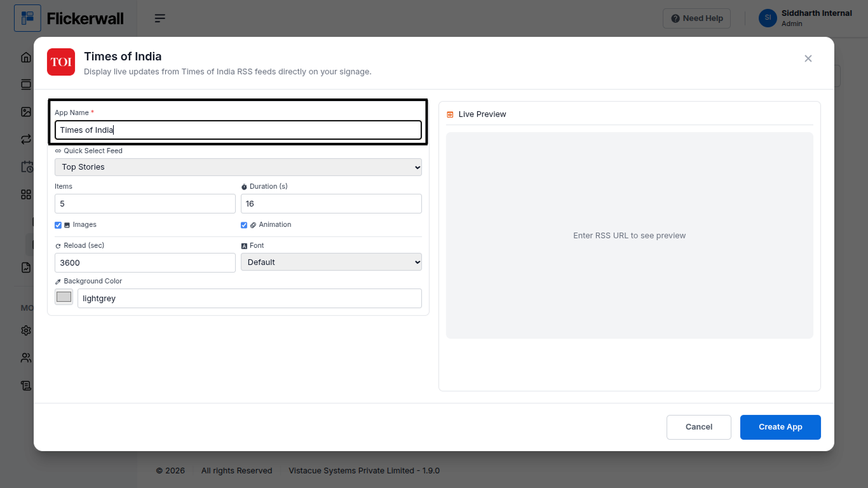The width and height of the screenshot is (868, 488).
Task: Close the Times of India dialog
Action: coord(808,58)
